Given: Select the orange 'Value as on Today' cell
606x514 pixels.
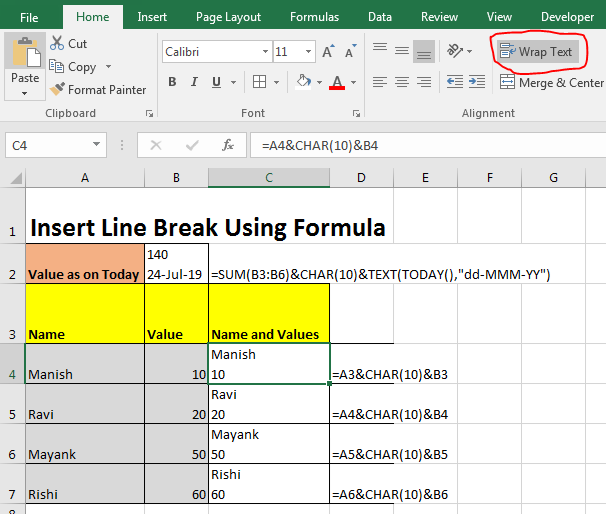Looking at the screenshot, I should [x=85, y=264].
